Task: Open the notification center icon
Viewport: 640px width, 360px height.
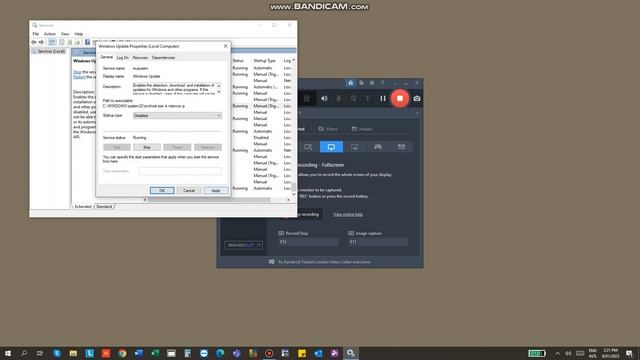Action: pyautogui.click(x=629, y=353)
